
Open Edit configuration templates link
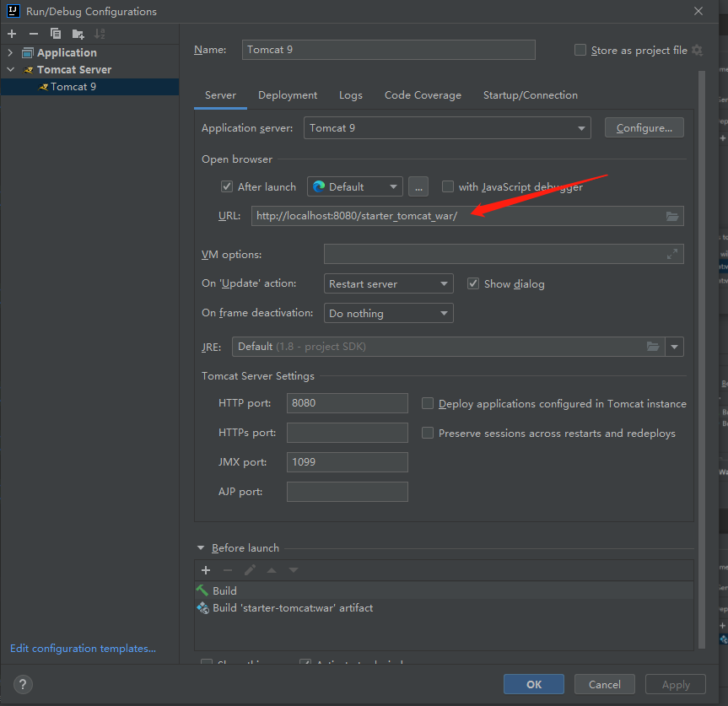click(x=84, y=649)
